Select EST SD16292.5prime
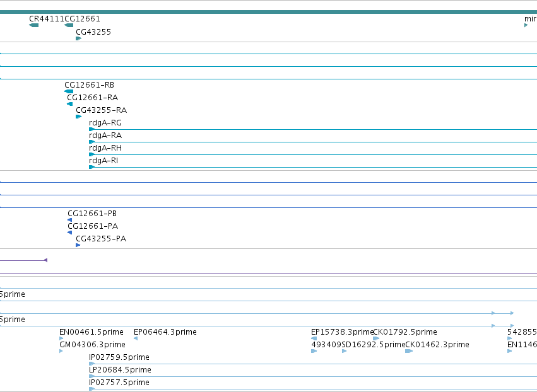 tap(374, 345)
